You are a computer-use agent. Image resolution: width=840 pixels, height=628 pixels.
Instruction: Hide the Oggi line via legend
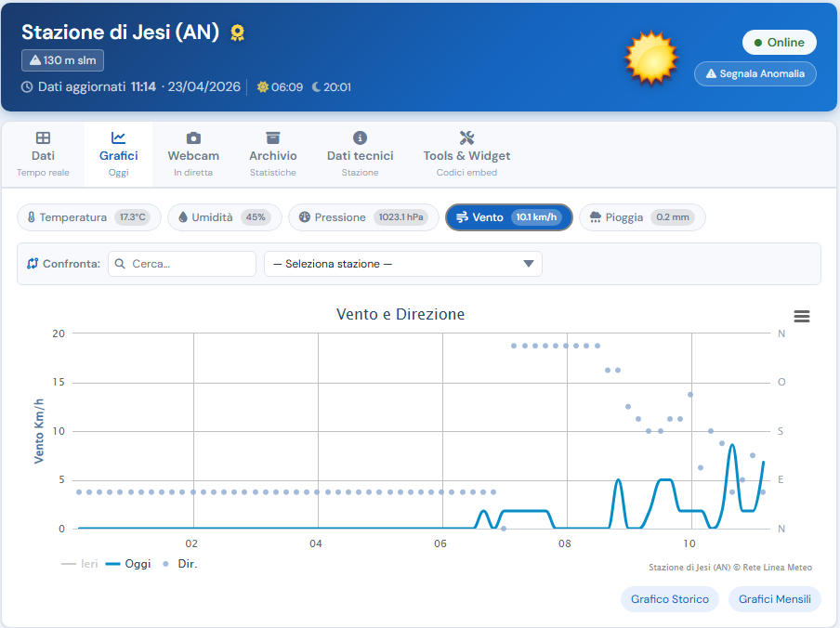coord(128,564)
